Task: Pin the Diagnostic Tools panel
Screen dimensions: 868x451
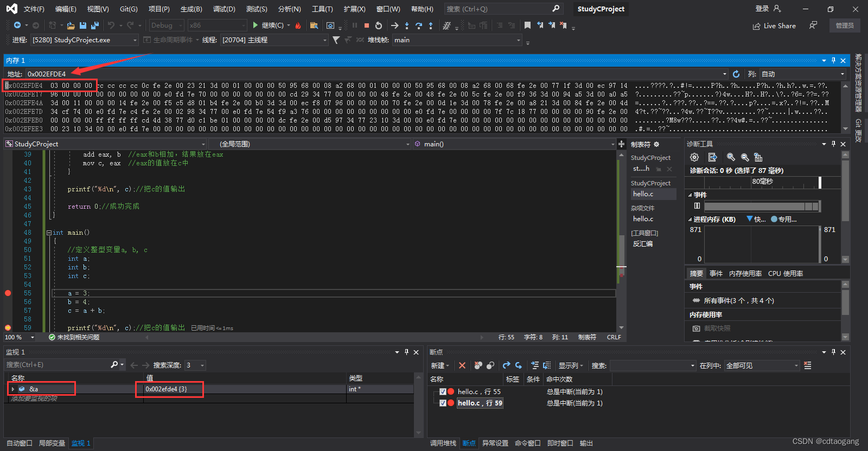Action: (x=833, y=144)
